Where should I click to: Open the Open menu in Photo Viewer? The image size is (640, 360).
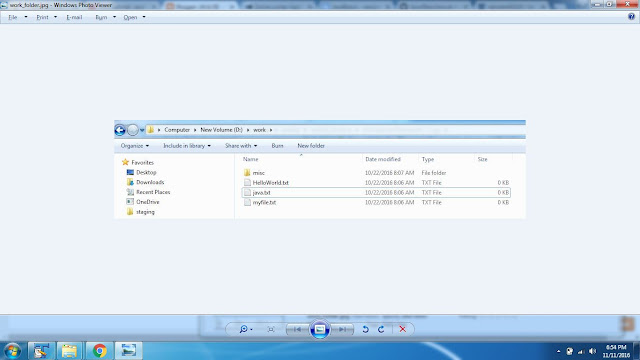click(130, 17)
